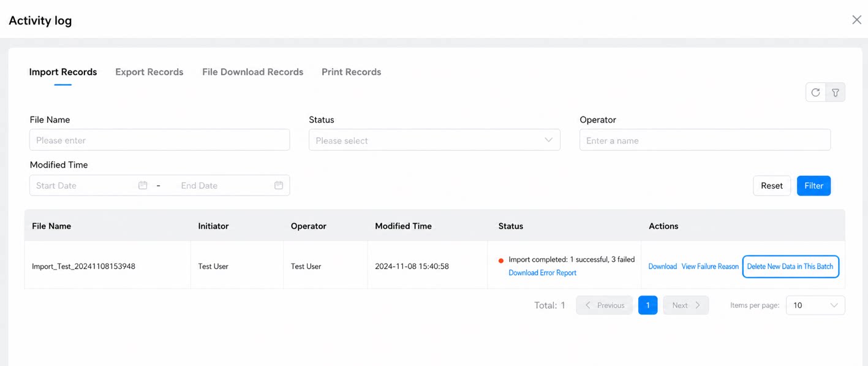Switch to Export Records tab
Viewport: 868px width, 366px height.
point(149,72)
